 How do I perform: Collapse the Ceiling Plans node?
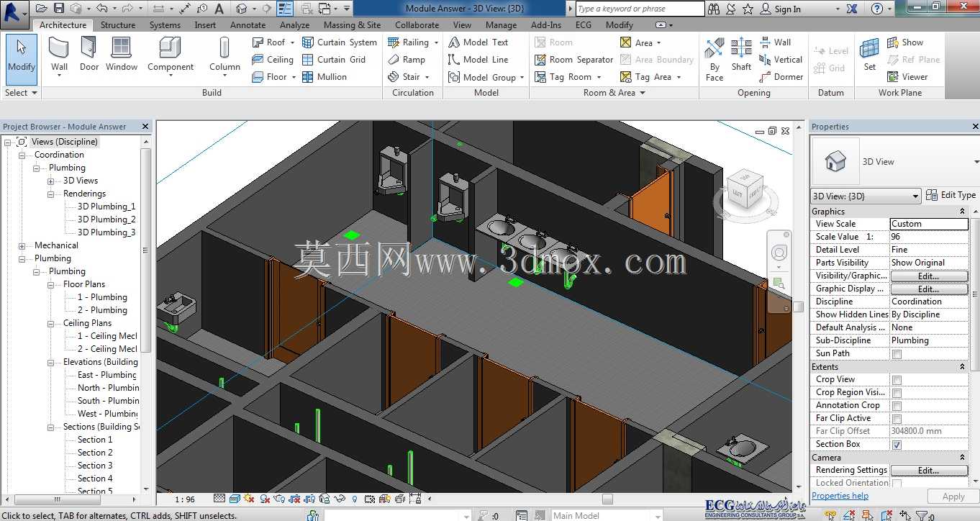tap(50, 323)
